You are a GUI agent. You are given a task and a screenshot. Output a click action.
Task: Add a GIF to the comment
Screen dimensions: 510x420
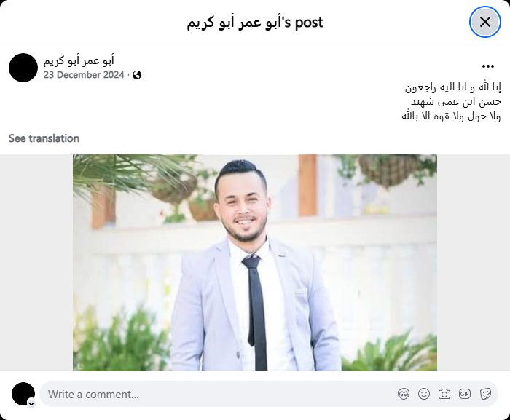coord(465,394)
